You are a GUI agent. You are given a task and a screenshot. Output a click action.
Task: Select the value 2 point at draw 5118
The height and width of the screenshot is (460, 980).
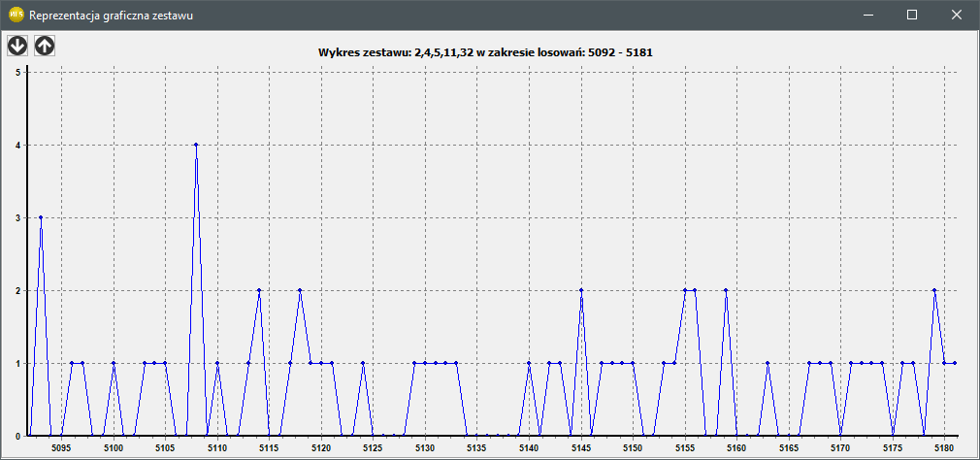301,290
